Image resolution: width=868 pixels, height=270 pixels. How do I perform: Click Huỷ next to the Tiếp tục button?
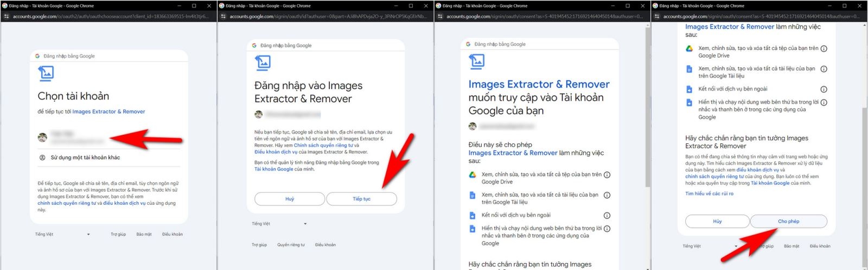290,199
